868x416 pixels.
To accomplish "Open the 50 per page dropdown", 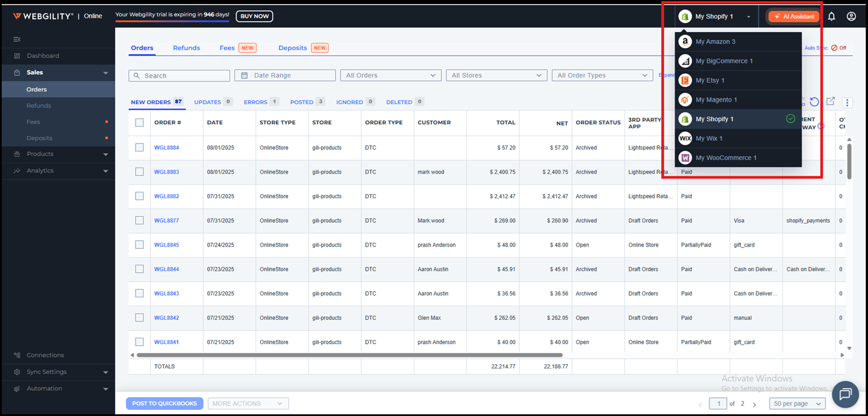I will [799, 404].
